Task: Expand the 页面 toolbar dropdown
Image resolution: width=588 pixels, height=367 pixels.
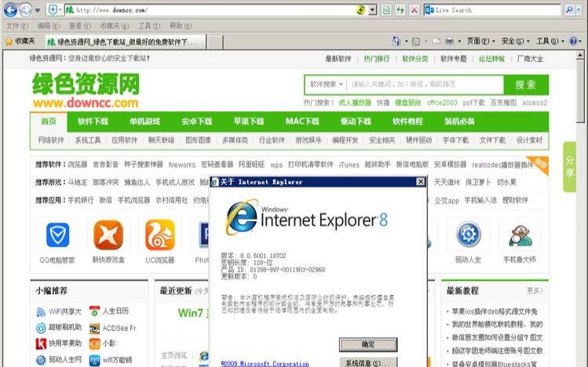Action: tap(477, 42)
